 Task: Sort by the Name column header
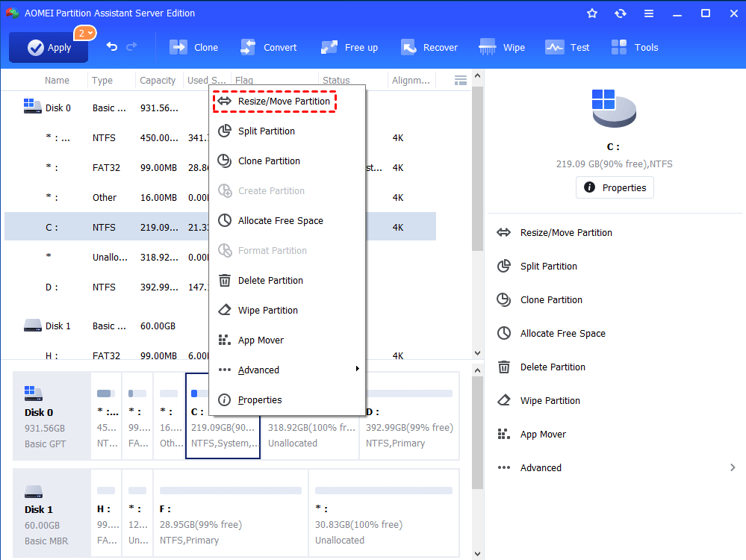[57, 81]
